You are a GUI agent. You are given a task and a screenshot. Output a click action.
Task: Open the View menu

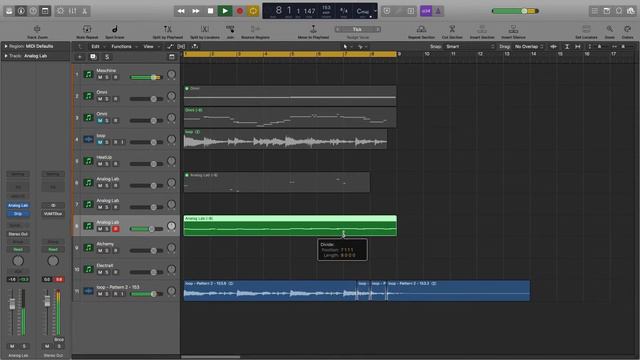[151, 47]
